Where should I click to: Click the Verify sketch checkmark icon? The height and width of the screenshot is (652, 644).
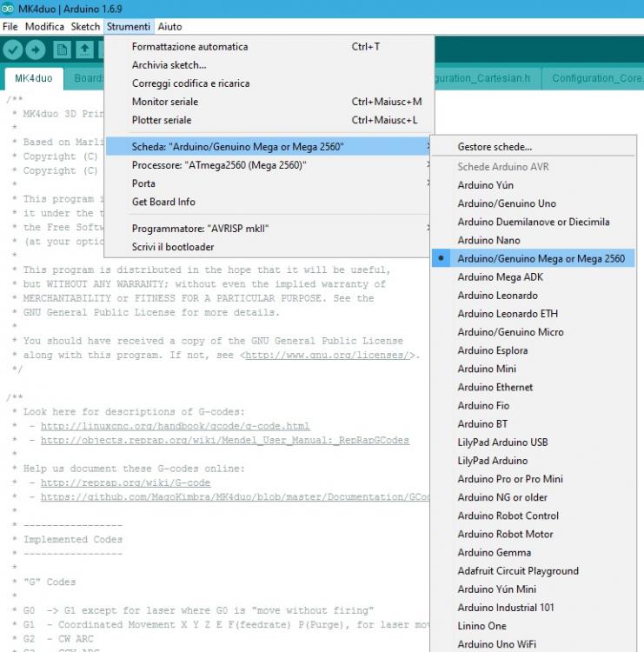pos(13,50)
